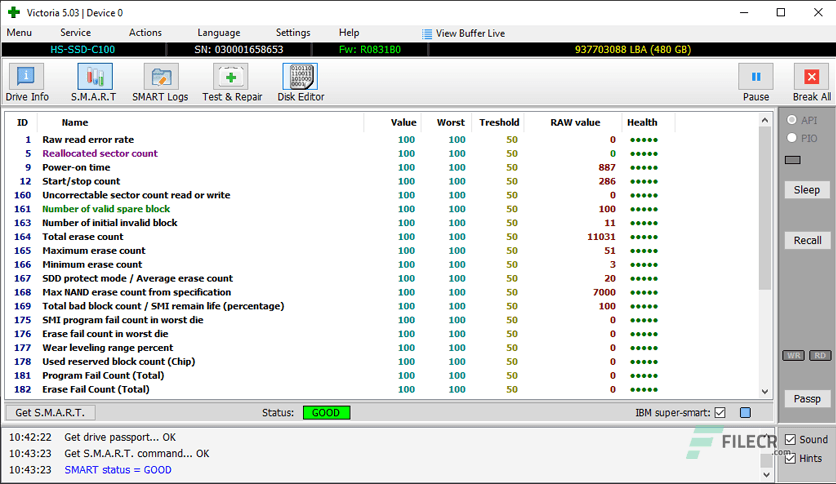Select the S.M.A.R.T toolbar icon
836x484 pixels.
coord(94,77)
